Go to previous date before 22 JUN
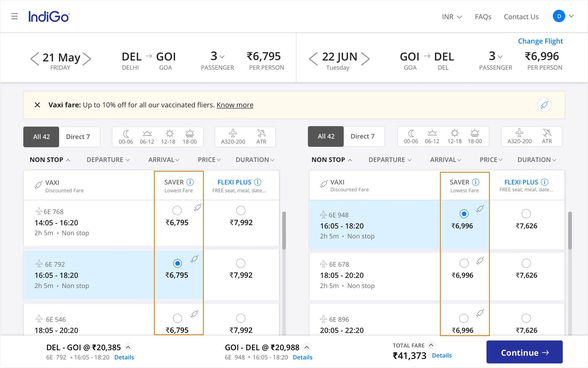 coord(313,59)
